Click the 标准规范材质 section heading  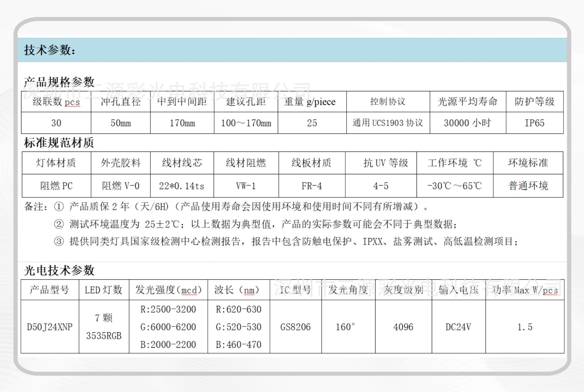point(59,143)
